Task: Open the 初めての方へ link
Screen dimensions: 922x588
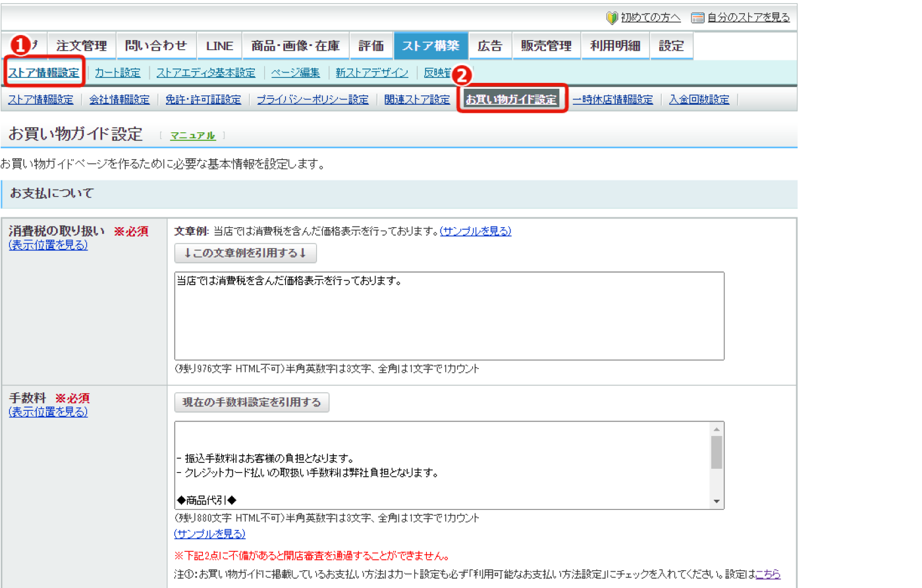Action: point(651,18)
